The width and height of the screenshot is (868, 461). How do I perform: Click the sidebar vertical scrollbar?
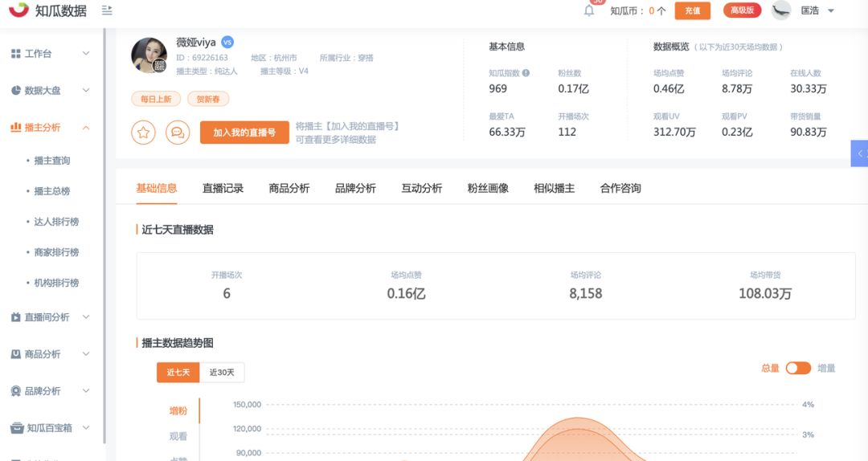click(104, 235)
